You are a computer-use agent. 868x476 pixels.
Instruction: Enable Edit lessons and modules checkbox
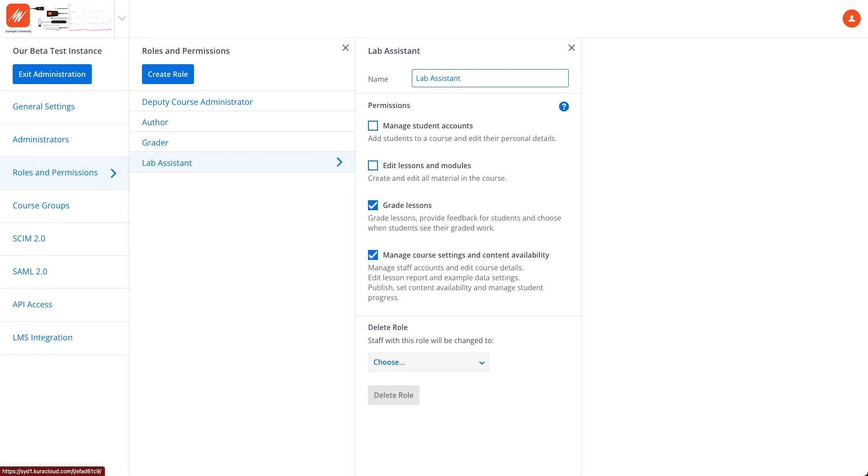pyautogui.click(x=373, y=165)
